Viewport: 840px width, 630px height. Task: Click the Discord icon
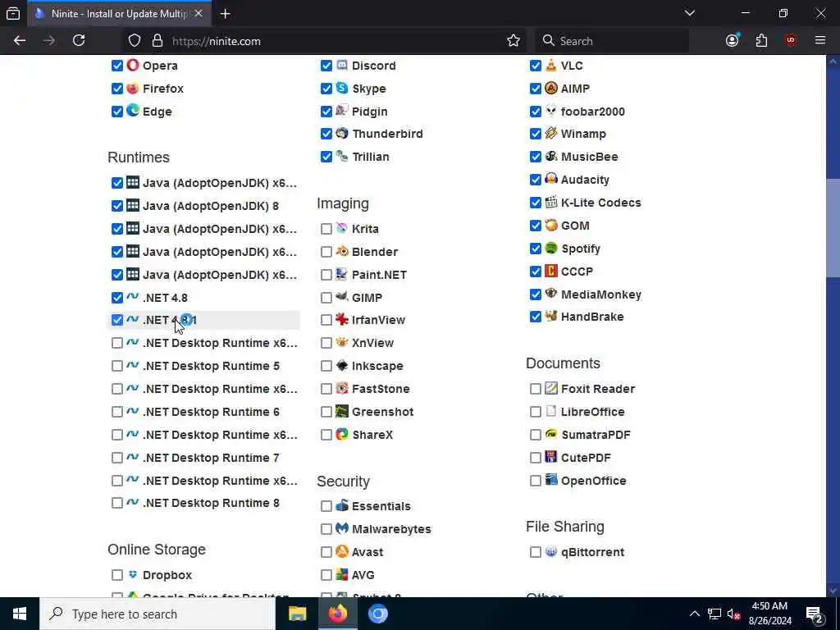pyautogui.click(x=342, y=66)
